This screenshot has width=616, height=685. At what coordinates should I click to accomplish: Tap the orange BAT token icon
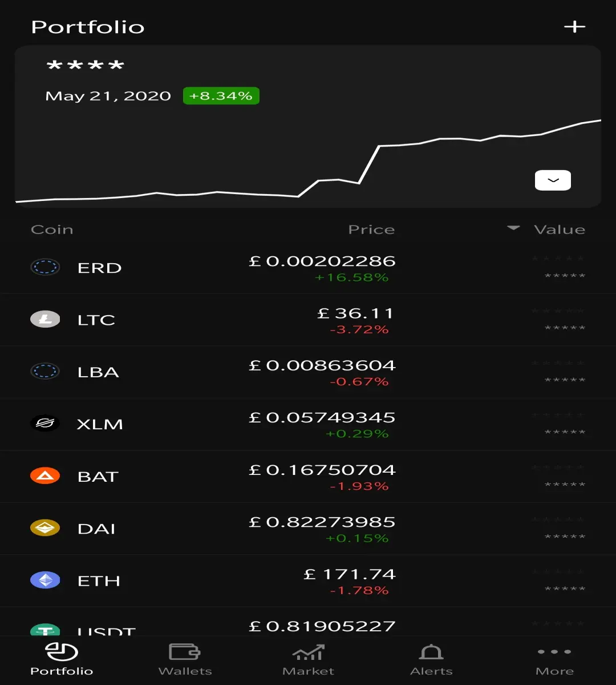(45, 476)
